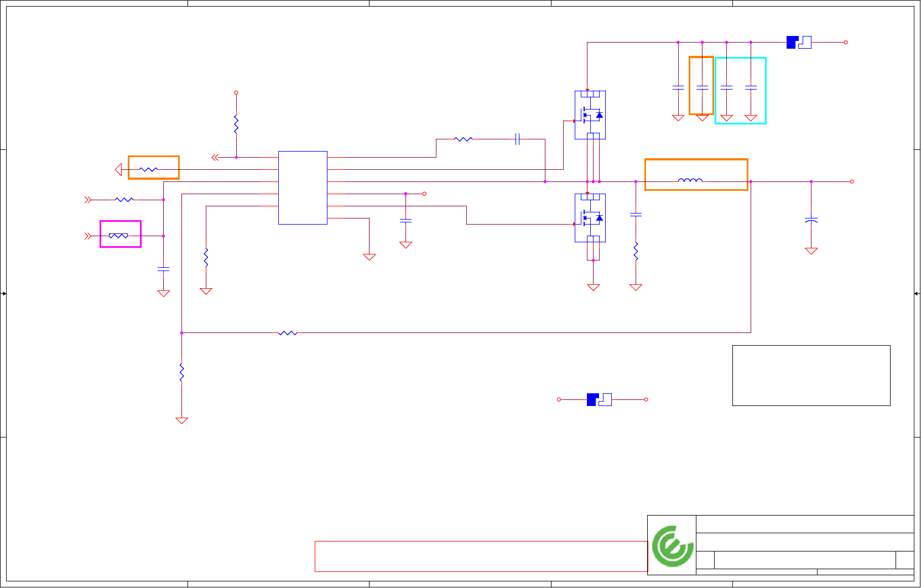Click ground symbol on IC's bottom-right pin wire
Viewport: 921px width, 588px height.
pyautogui.click(x=370, y=257)
